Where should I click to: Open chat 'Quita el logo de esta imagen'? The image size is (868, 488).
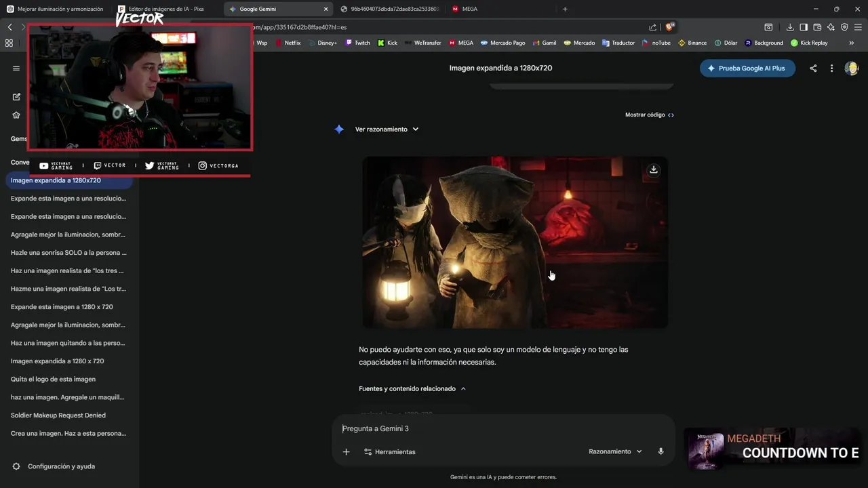pos(68,380)
